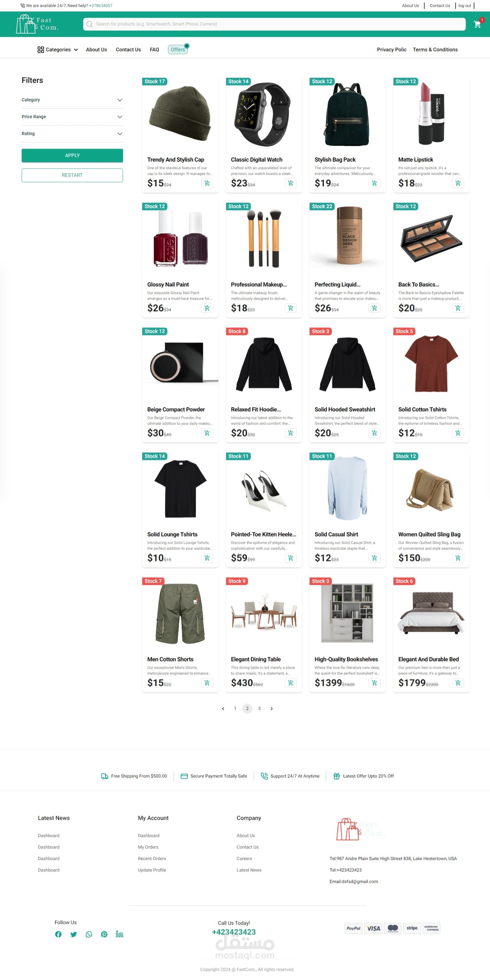
Task: Click the RESTART filters button
Action: coord(72,175)
